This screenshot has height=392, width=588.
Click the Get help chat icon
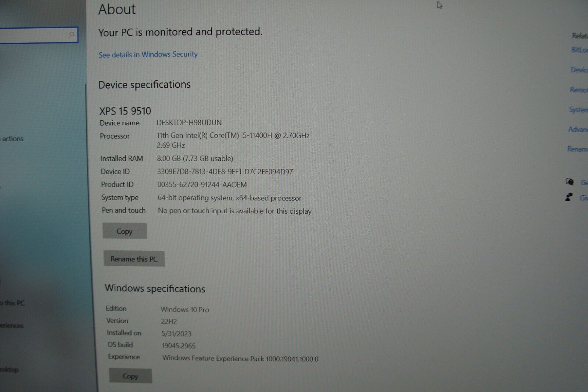[x=569, y=181]
